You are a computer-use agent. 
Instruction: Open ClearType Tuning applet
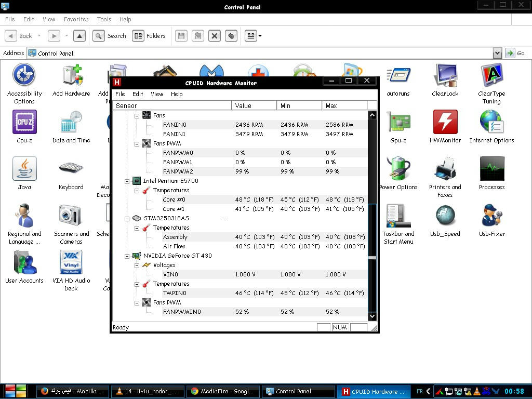pos(491,84)
